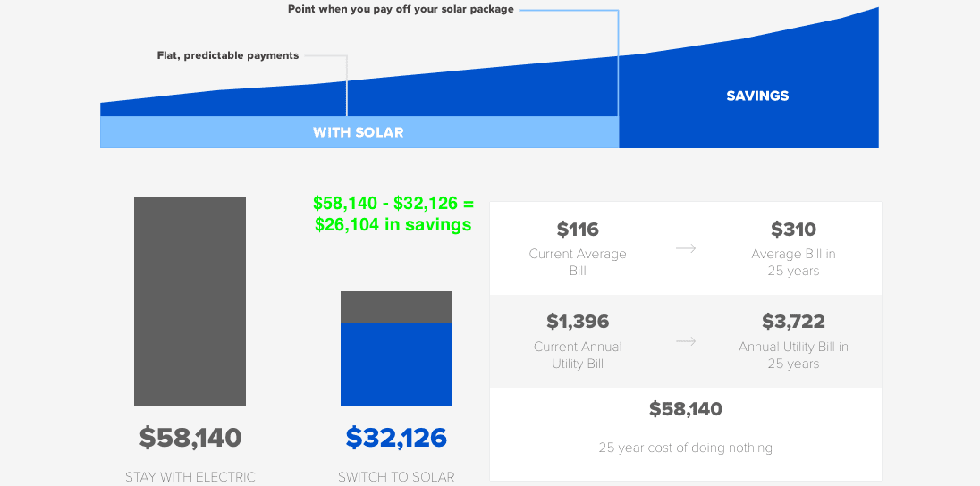Click the solar package payoff point label
This screenshot has width=980, height=486.
[401, 9]
